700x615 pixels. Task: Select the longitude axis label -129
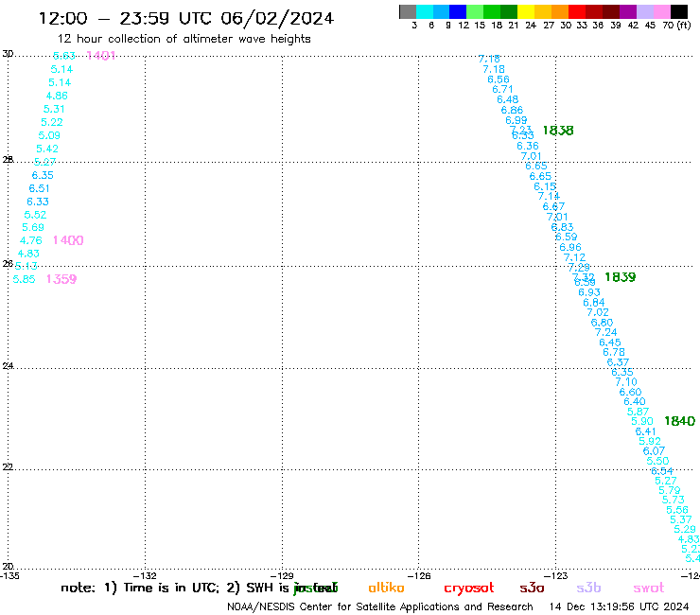(283, 576)
